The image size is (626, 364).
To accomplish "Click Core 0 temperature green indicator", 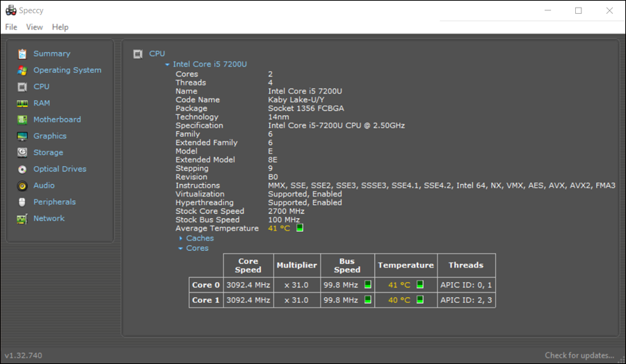I will click(x=420, y=285).
